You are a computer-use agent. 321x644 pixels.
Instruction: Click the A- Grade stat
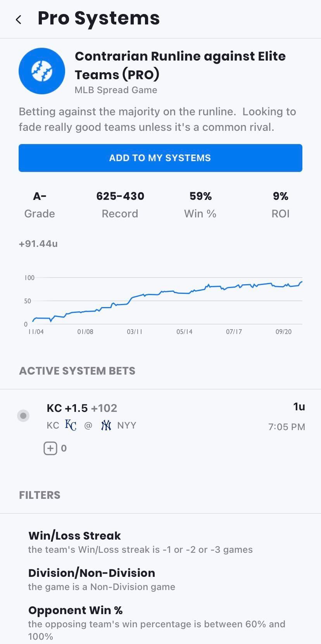pyautogui.click(x=40, y=204)
